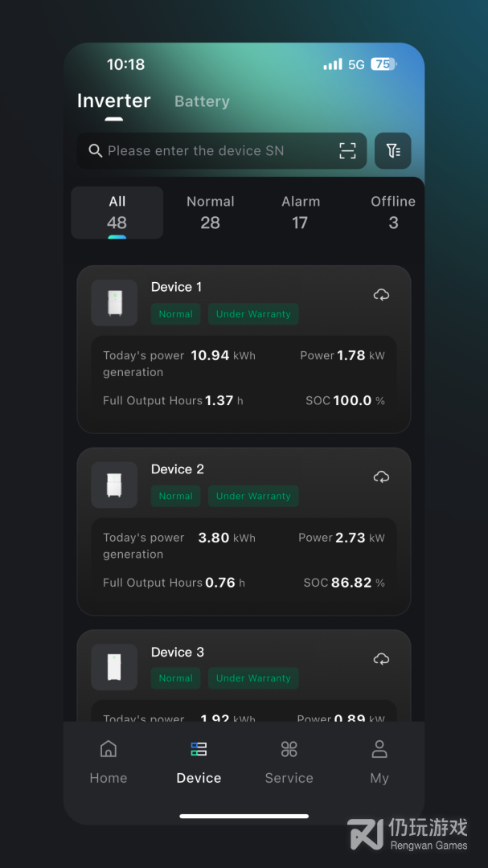This screenshot has height=868, width=488.
Task: Tap the search magnifier icon
Action: (x=96, y=150)
